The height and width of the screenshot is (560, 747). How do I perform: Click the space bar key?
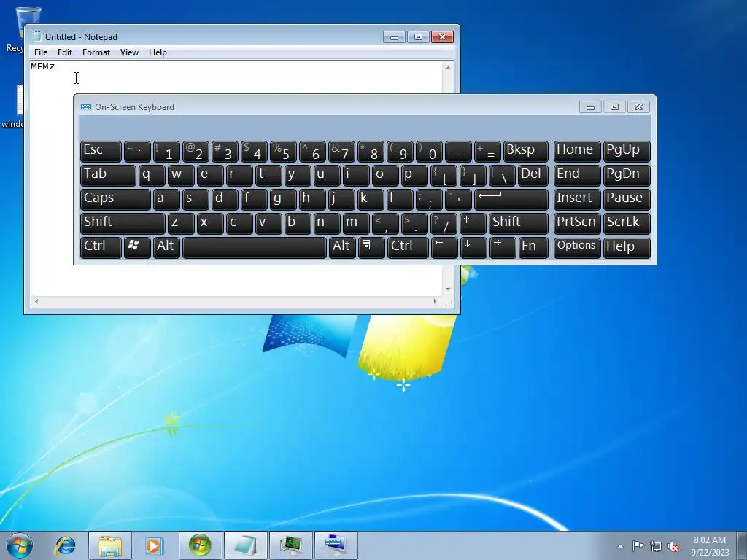255,247
